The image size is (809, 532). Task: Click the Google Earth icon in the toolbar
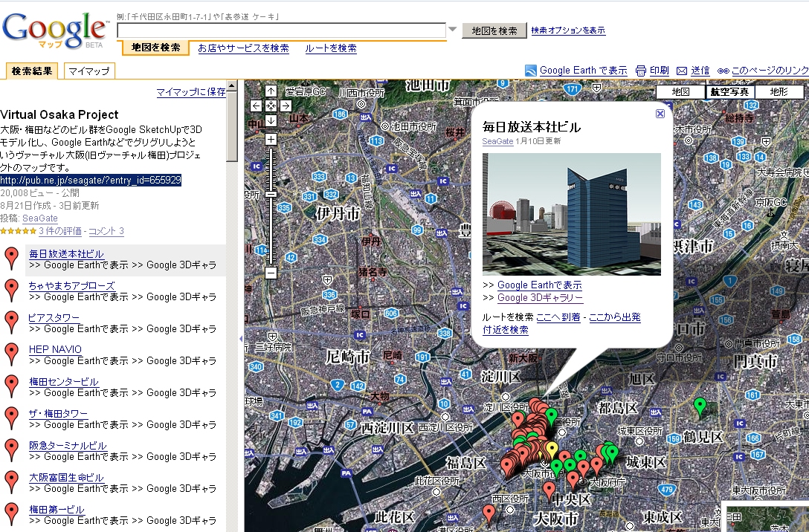pyautogui.click(x=531, y=71)
